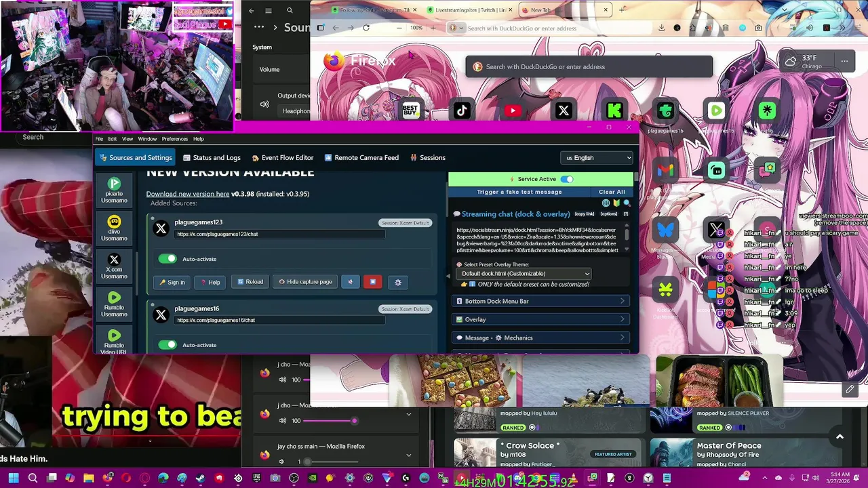Open the File menu
Screen dimensions: 868x488
(x=99, y=139)
